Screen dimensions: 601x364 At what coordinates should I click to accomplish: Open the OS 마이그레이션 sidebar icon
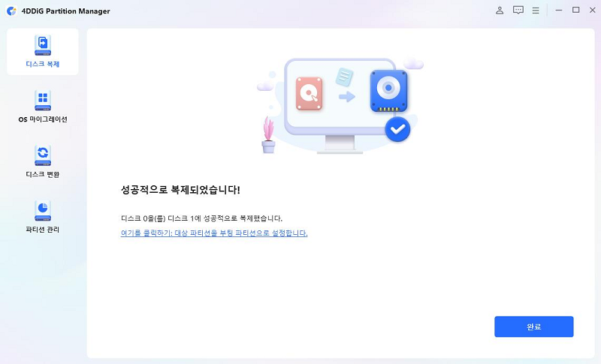click(x=43, y=101)
